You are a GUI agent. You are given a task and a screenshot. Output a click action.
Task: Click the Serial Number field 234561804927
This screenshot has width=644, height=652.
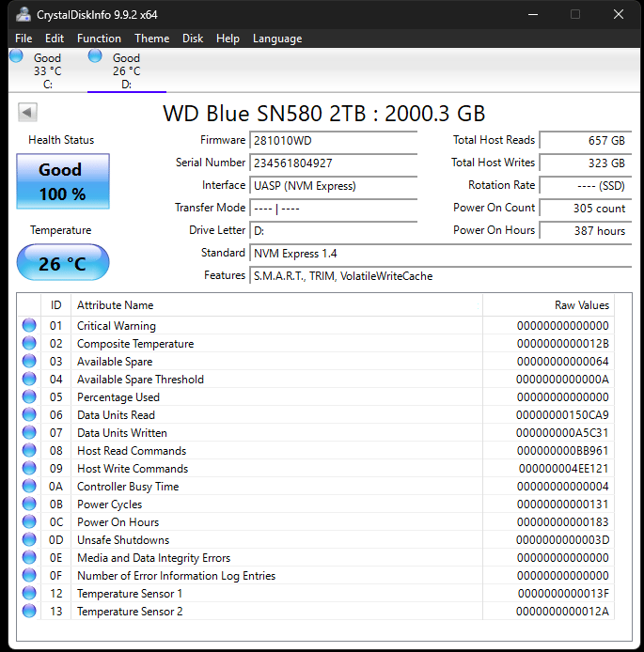[333, 163]
